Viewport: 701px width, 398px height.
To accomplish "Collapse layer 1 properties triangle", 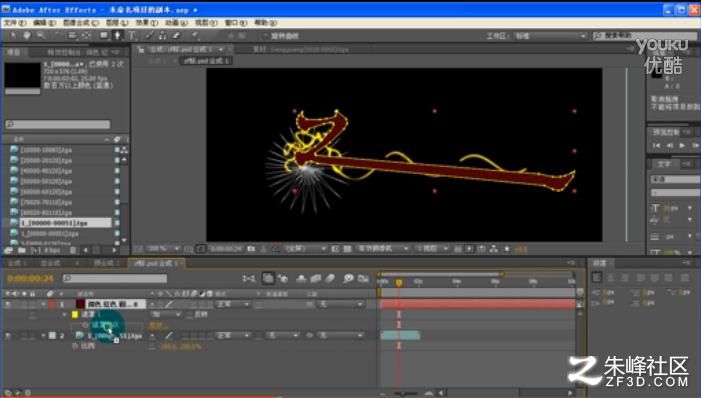I will pos(43,304).
